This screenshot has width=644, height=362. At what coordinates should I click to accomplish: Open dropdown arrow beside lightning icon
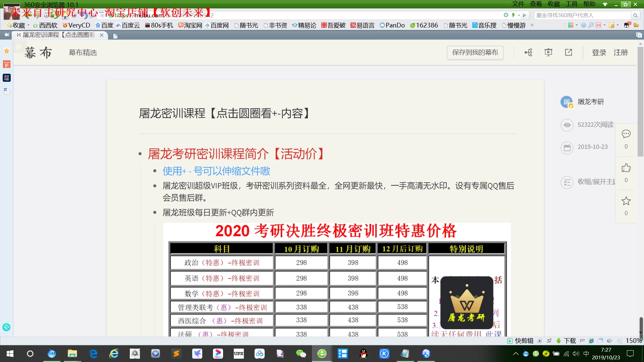click(x=519, y=15)
